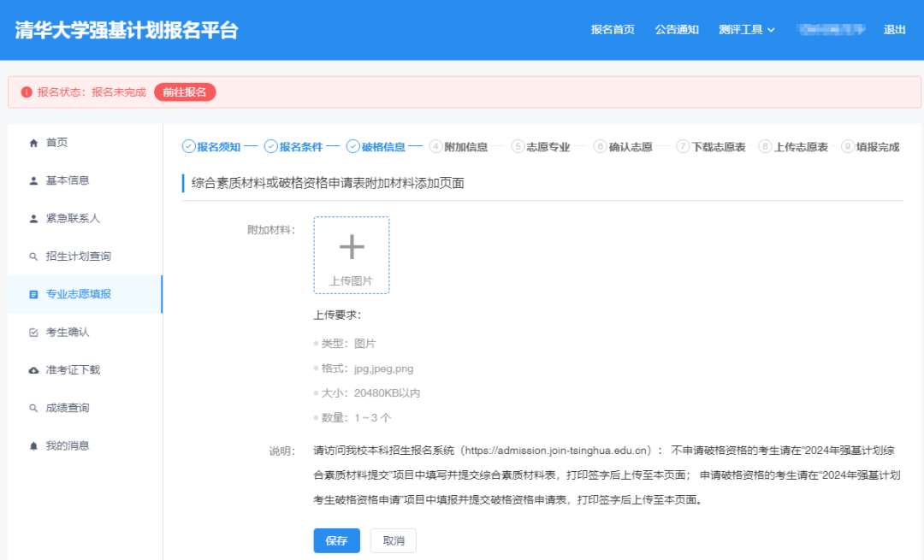Click the 上传要求 label
924x560 pixels.
pyautogui.click(x=337, y=315)
